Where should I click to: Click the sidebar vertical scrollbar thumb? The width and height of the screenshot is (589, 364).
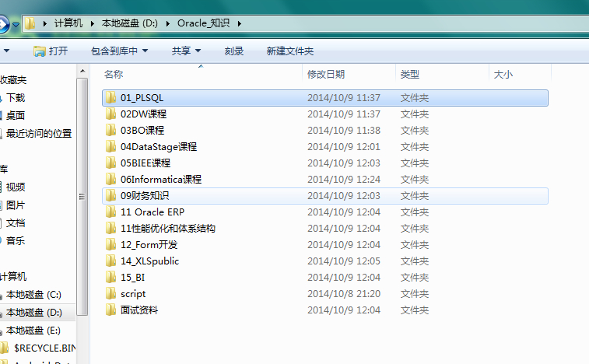[82, 197]
